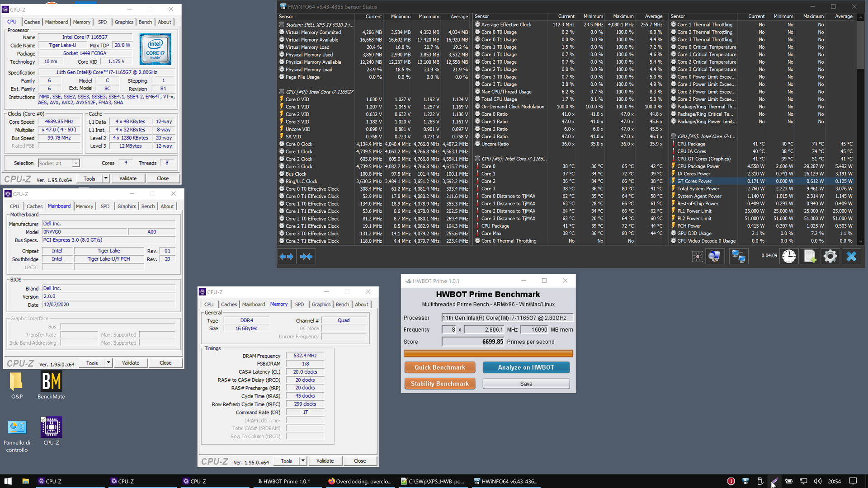
Task: Open Graphics tab in Memory CPU-Z window
Action: click(321, 304)
